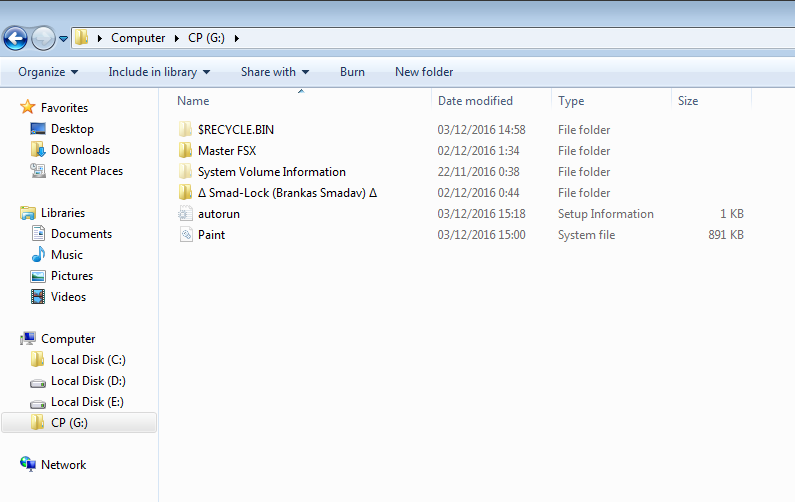Open the Organize dropdown menu

coord(47,72)
